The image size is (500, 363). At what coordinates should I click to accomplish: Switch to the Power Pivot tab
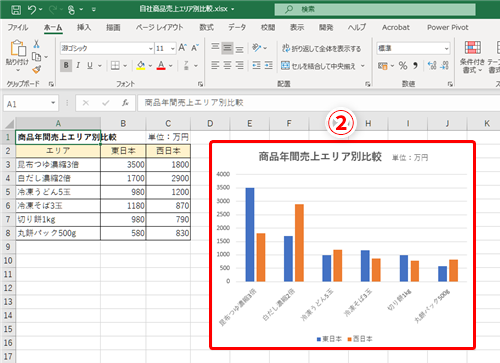coord(448,27)
